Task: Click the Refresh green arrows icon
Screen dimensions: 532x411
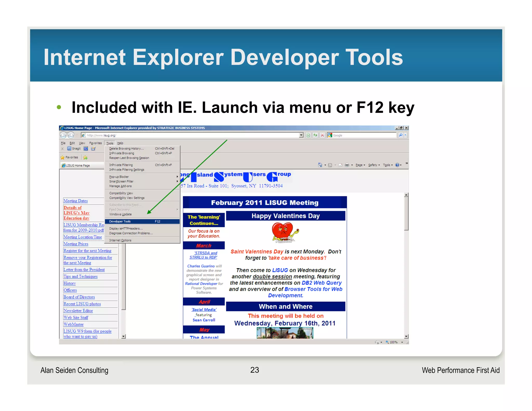Action: [x=315, y=135]
